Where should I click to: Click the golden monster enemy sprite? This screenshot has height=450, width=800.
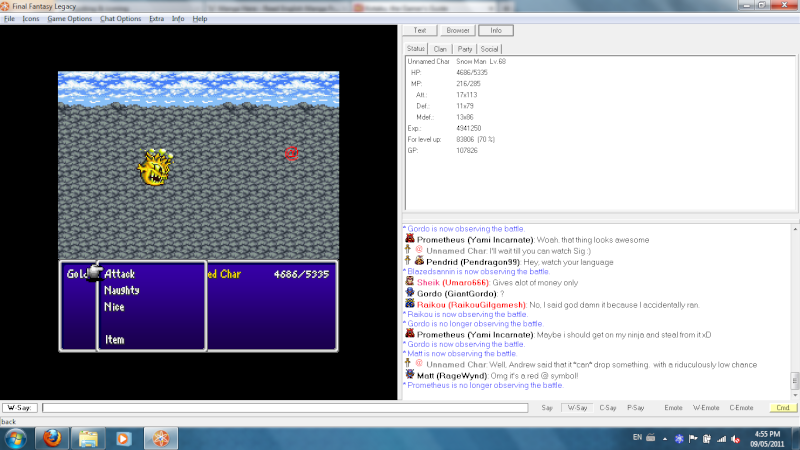[x=156, y=167]
